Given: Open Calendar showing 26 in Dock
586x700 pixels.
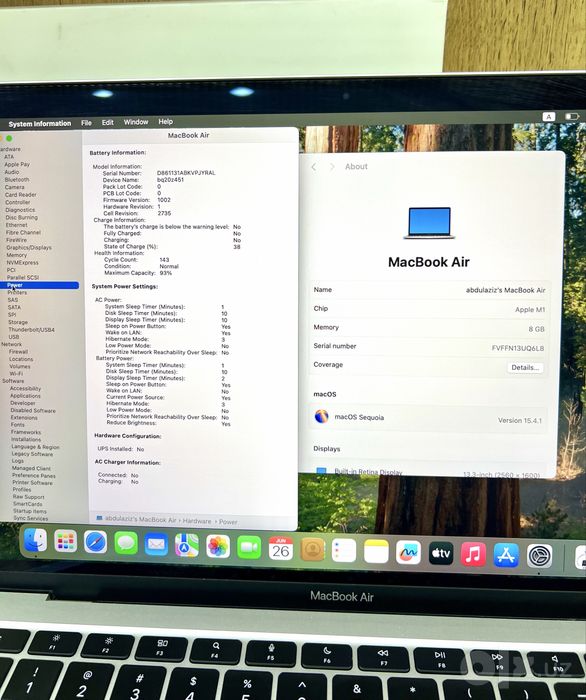Looking at the screenshot, I should coord(281,549).
